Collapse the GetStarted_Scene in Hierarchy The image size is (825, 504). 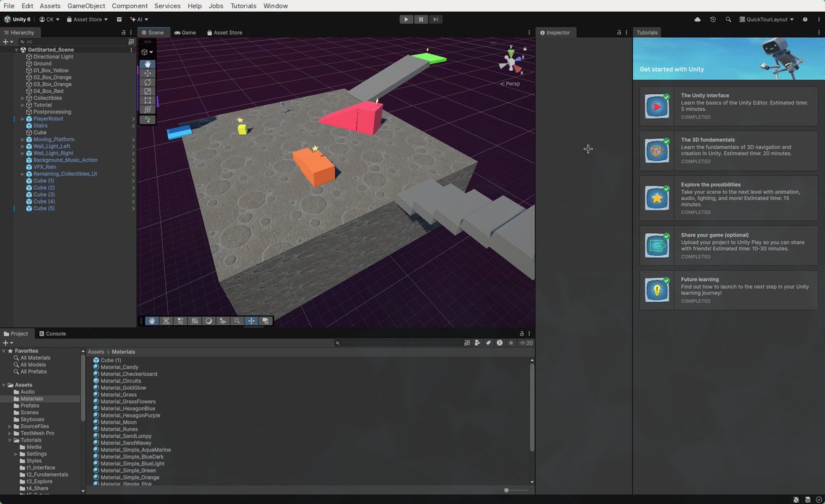click(x=16, y=50)
